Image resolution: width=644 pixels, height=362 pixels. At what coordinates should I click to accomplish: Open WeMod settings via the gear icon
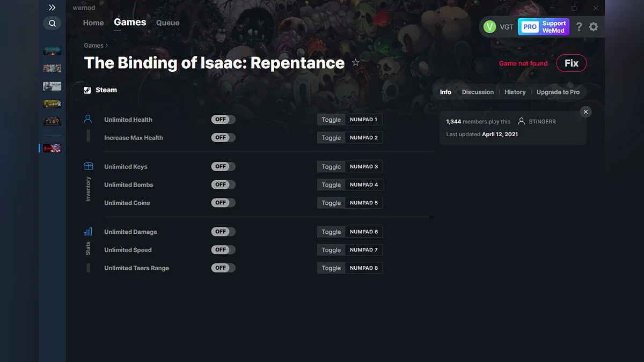(x=594, y=26)
